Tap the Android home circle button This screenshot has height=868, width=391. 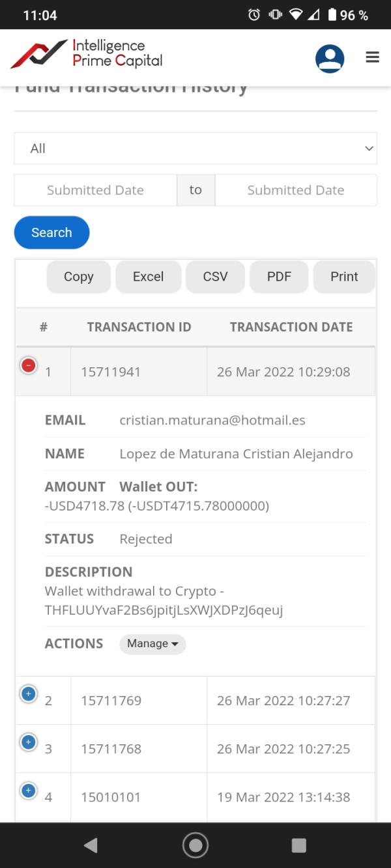[195, 845]
